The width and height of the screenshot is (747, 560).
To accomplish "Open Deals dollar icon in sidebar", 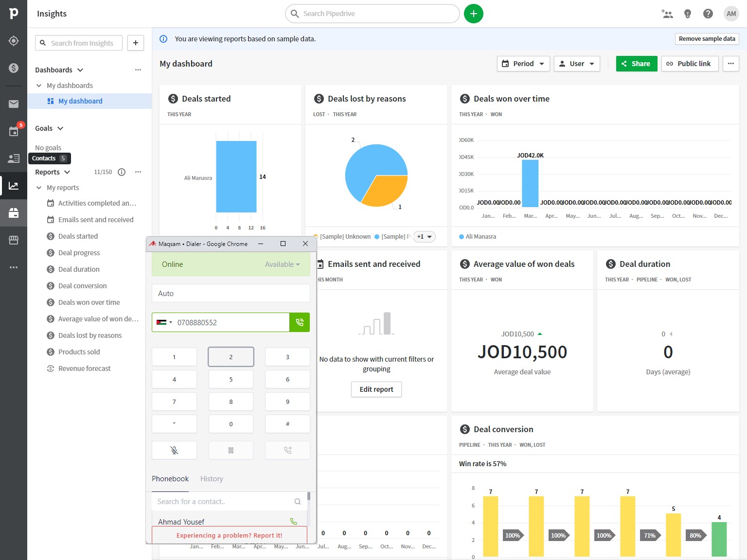I will click(x=14, y=68).
